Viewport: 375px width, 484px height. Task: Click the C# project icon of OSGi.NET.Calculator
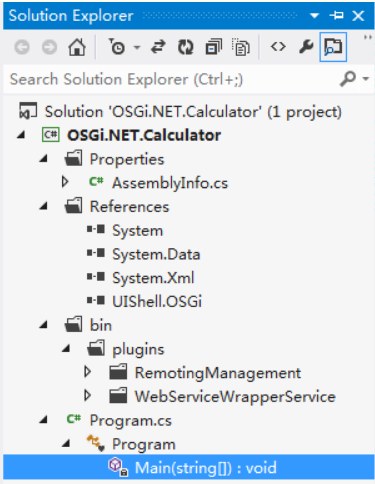coord(50,135)
